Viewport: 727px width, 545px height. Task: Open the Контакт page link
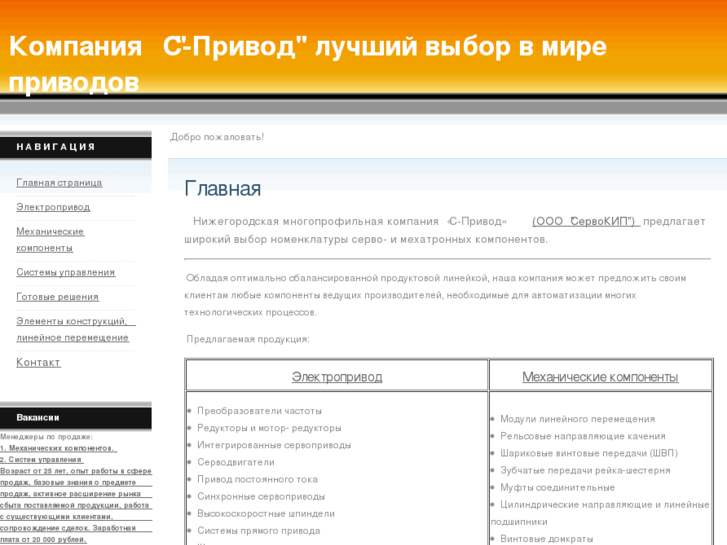pyautogui.click(x=38, y=362)
